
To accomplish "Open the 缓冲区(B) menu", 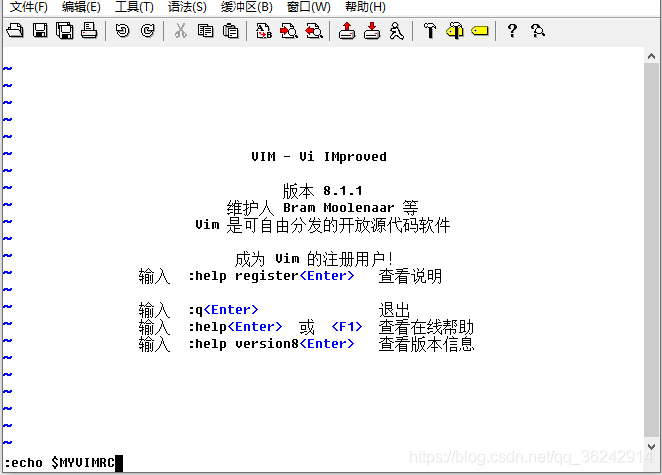I will point(247,7).
